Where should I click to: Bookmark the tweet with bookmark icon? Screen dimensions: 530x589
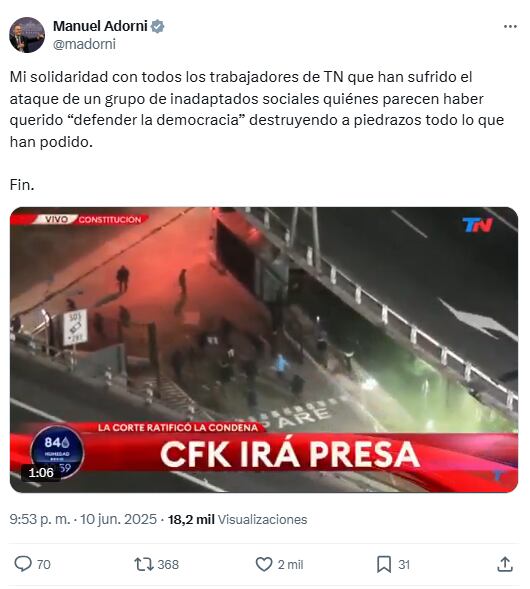[384, 564]
